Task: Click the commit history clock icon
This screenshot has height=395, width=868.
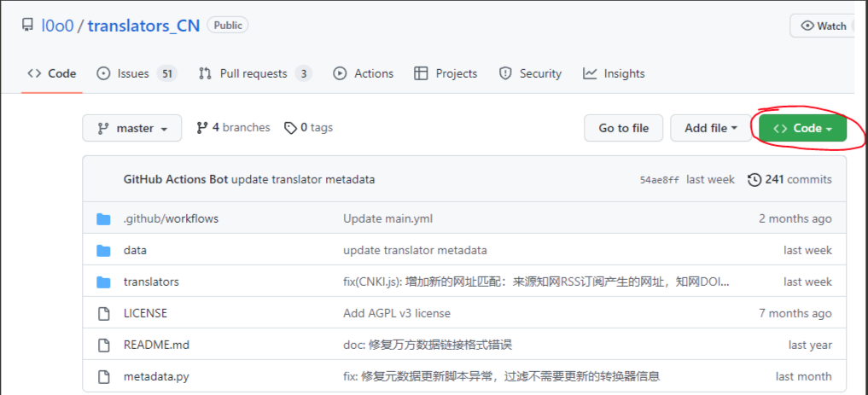Action: (x=754, y=179)
